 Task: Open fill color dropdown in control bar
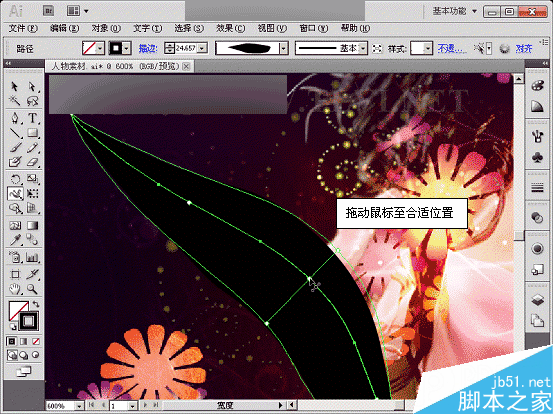(x=100, y=48)
